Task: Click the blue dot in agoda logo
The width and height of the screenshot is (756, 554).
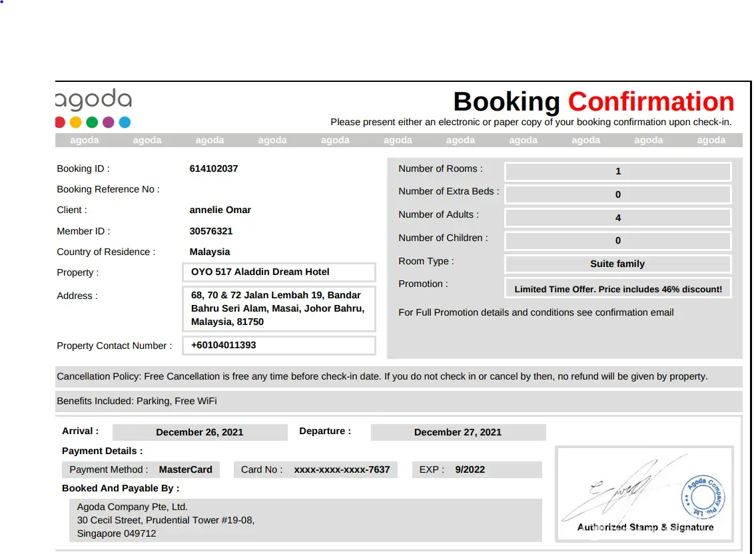Action: coord(125,123)
